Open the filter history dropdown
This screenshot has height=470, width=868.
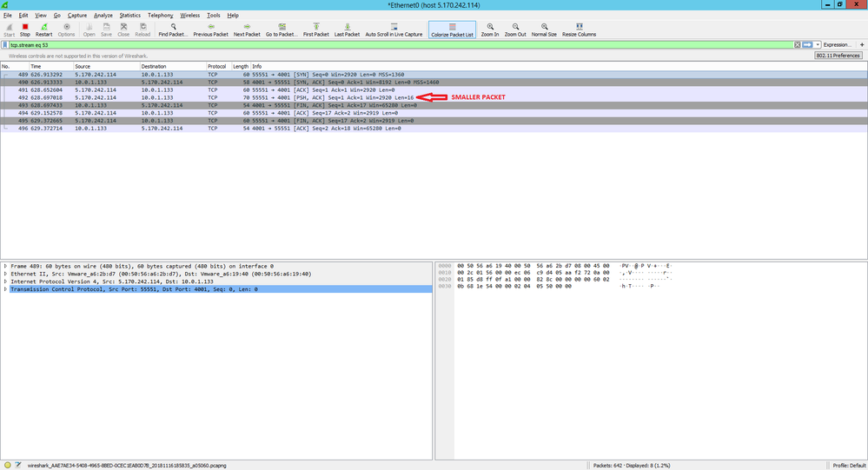point(817,45)
